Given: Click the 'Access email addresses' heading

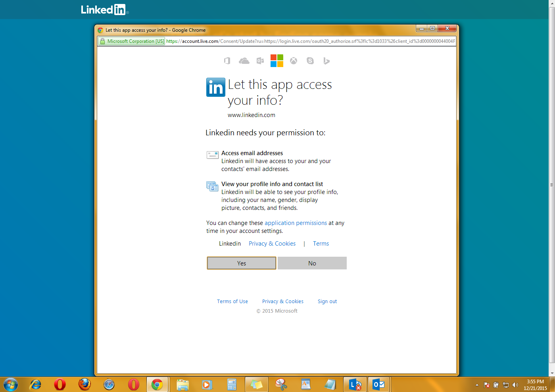Looking at the screenshot, I should tap(252, 153).
